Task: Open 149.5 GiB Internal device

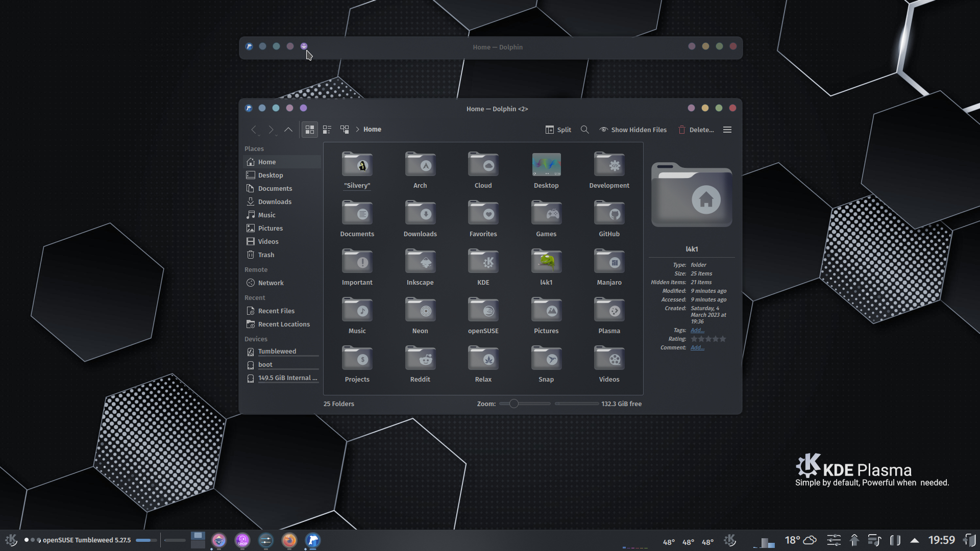Action: [283, 378]
